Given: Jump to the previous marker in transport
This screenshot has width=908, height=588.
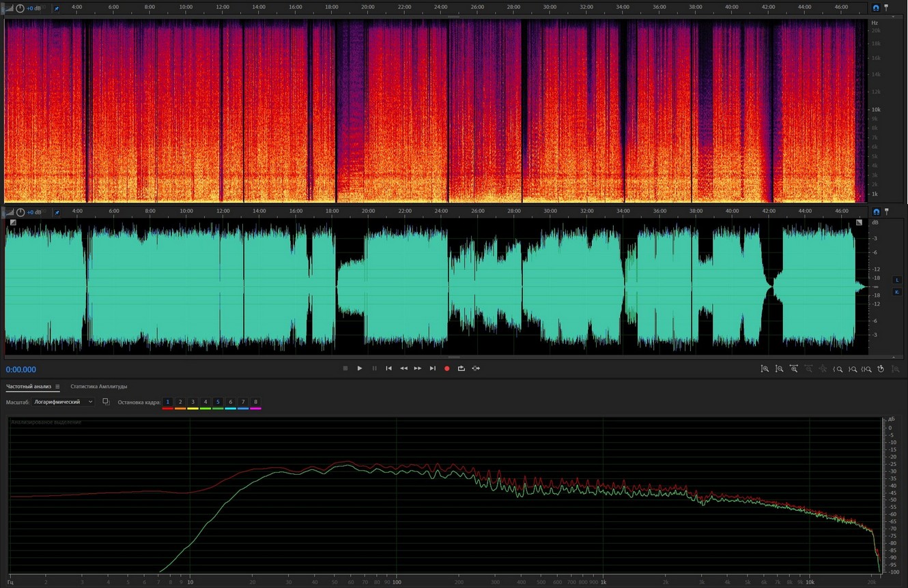Looking at the screenshot, I should click(388, 368).
